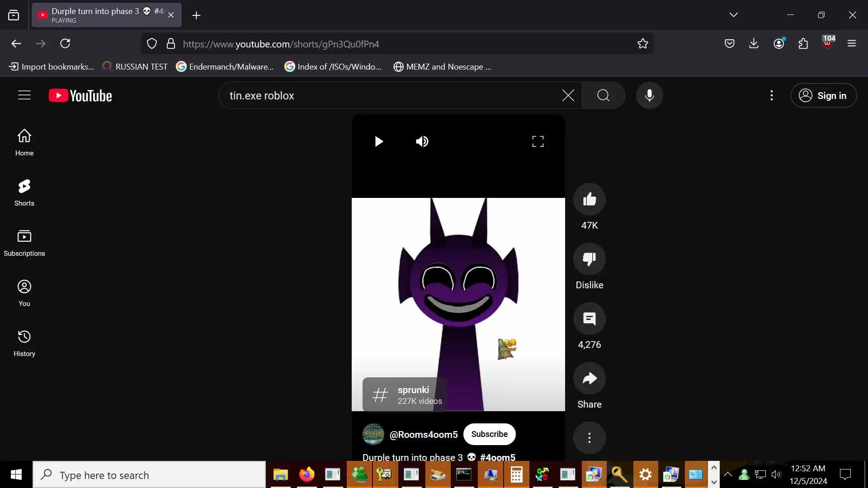Open the Share options arrow
Viewport: 868px width, 488px height.
(x=589, y=379)
